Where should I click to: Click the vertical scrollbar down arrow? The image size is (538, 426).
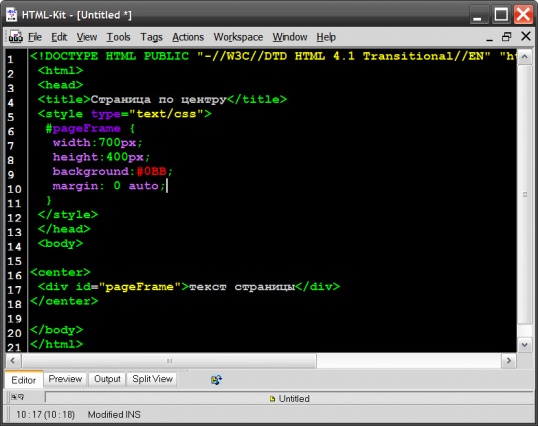(x=525, y=345)
